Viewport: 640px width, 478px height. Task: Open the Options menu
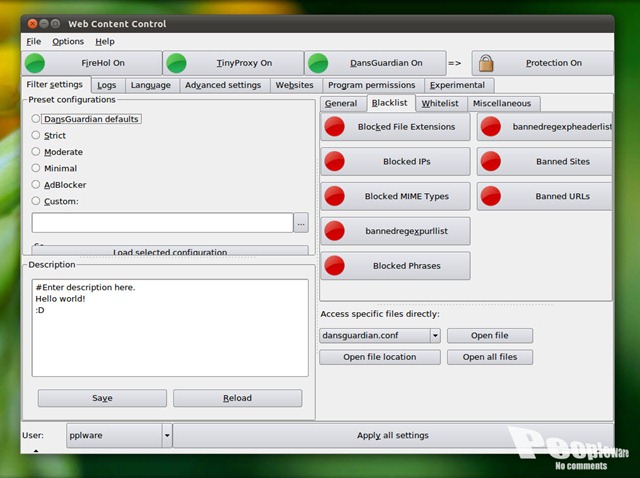pyautogui.click(x=68, y=42)
